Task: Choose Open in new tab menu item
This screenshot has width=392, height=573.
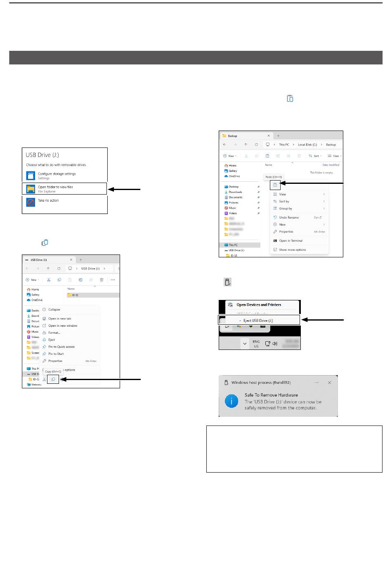Action: click(x=59, y=319)
